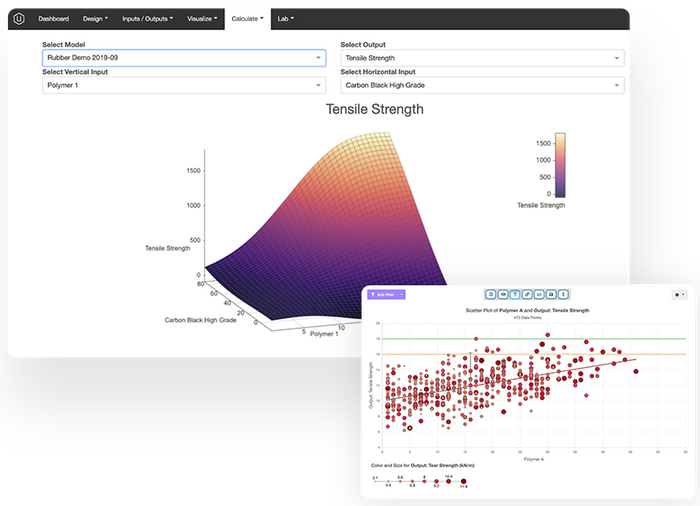Viewport: 700px width, 506px height.
Task: Open the Calculate tab menu
Action: click(x=247, y=19)
